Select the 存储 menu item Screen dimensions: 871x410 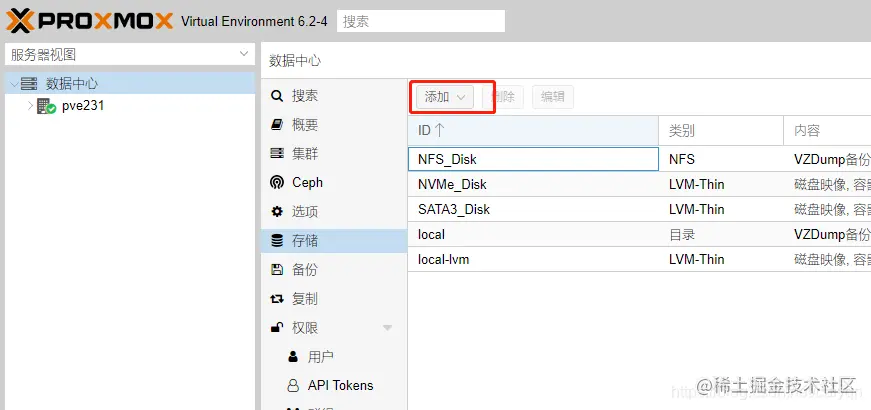(x=334, y=241)
